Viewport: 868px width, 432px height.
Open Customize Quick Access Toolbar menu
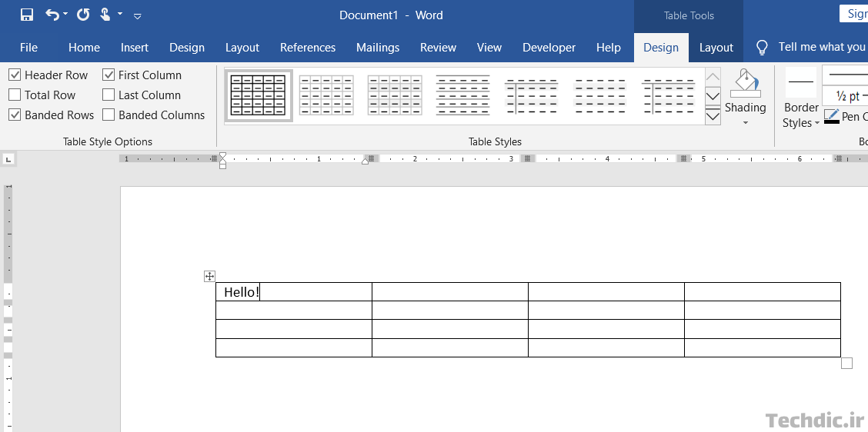coord(138,16)
